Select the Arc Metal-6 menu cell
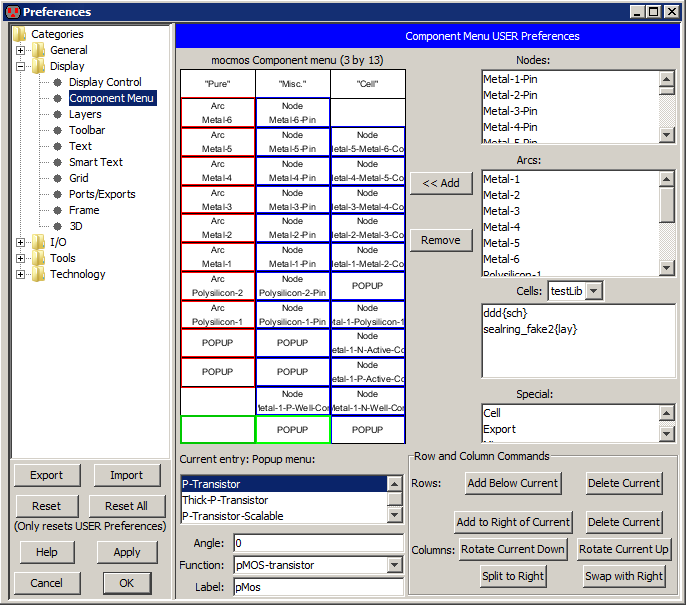The height and width of the screenshot is (605, 686). click(217, 112)
